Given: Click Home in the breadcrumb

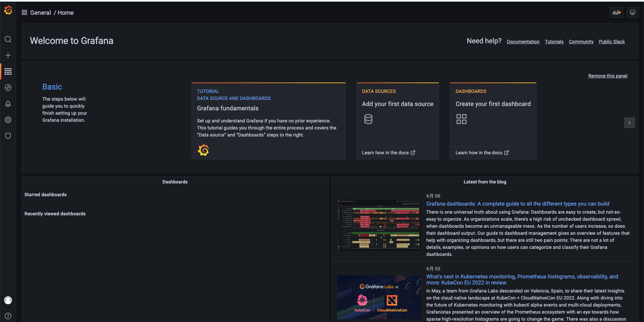Looking at the screenshot, I should (65, 13).
